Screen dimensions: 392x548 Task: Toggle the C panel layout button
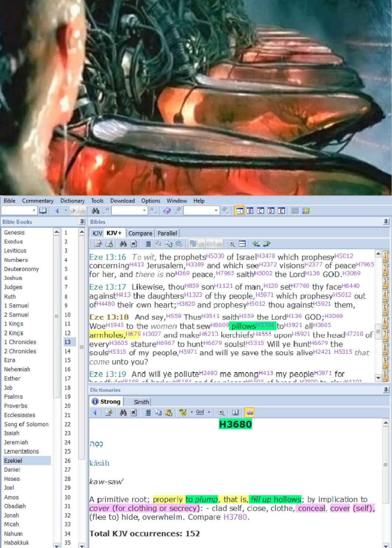[x=260, y=211]
